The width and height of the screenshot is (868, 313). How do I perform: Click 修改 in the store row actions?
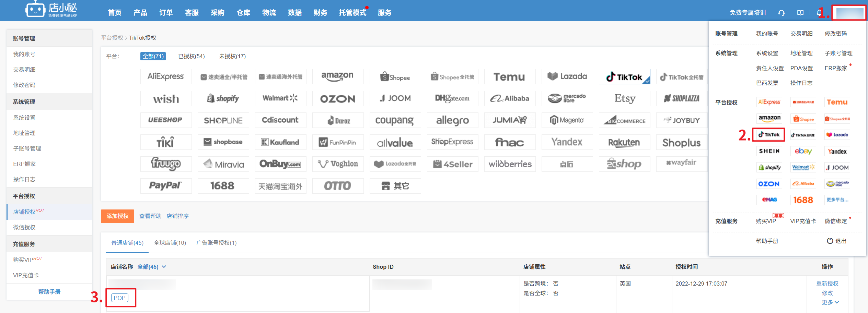tap(827, 293)
